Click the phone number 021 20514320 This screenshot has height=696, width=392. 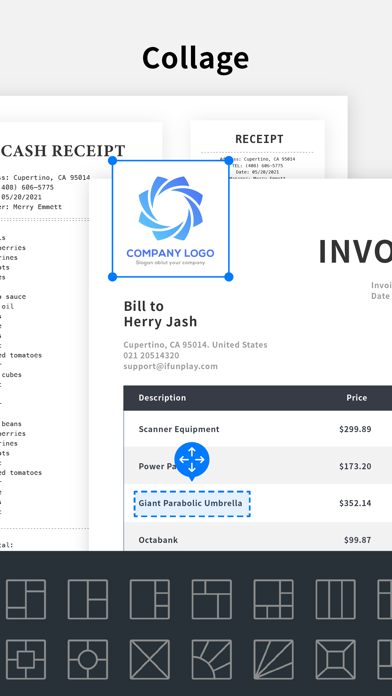(x=151, y=355)
